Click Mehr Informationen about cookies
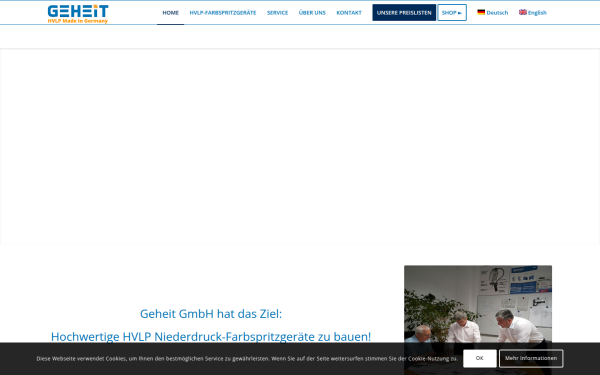 tap(531, 359)
